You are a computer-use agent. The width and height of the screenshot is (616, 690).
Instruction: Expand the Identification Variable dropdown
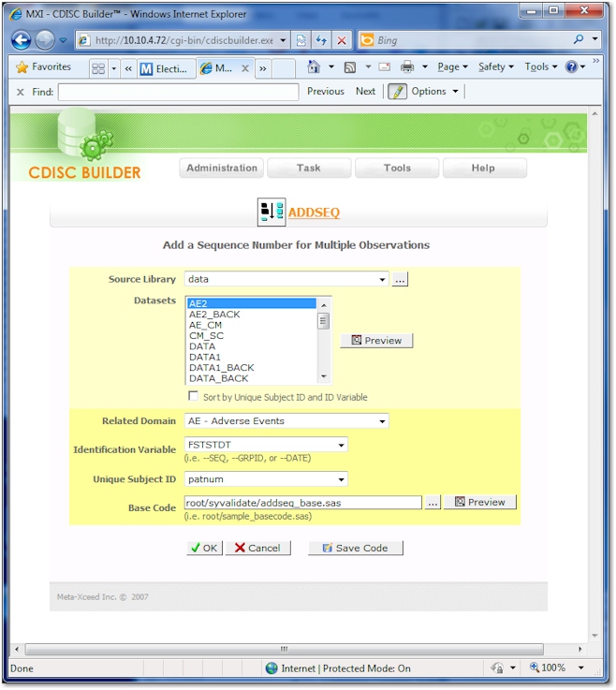coord(341,446)
